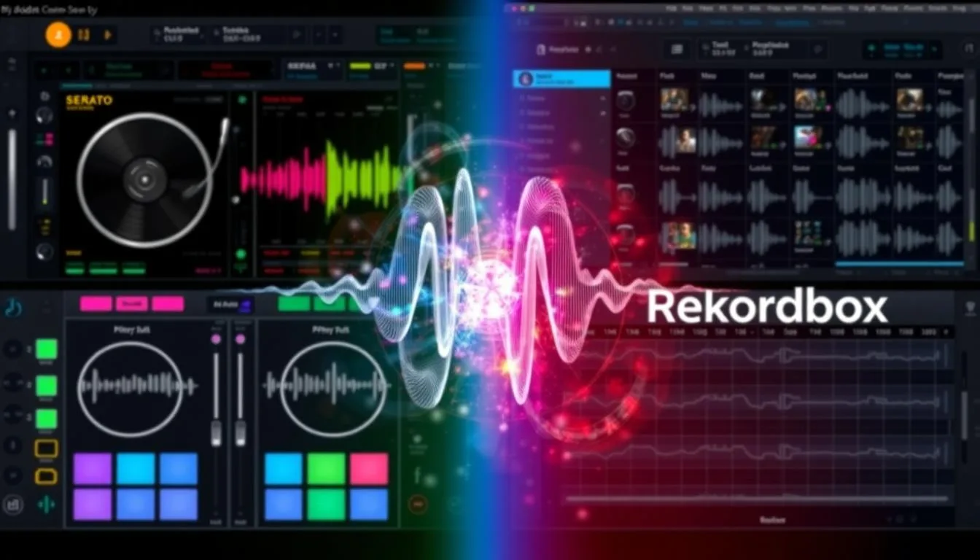Toggle the third green square pad in controller sidebar
The width and height of the screenshot is (980, 560).
click(47, 419)
